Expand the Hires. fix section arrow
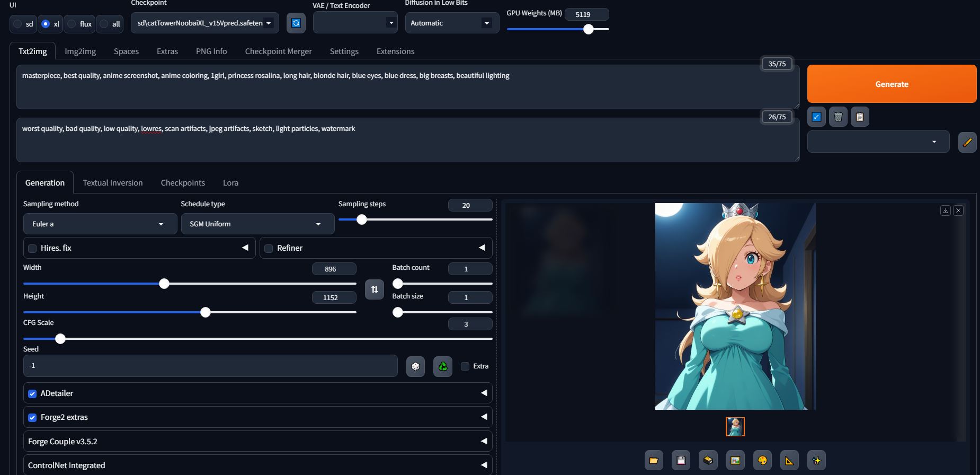 245,248
